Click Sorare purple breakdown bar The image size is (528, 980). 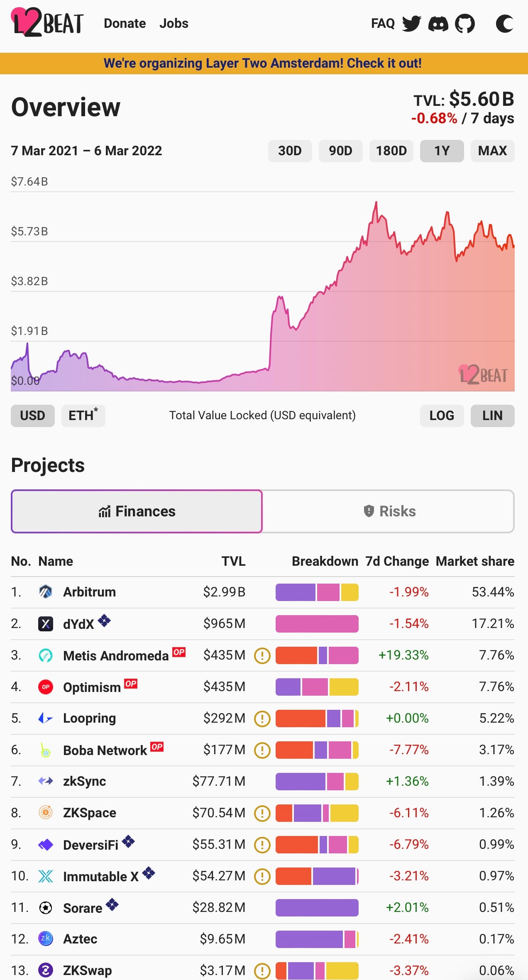tap(317, 908)
